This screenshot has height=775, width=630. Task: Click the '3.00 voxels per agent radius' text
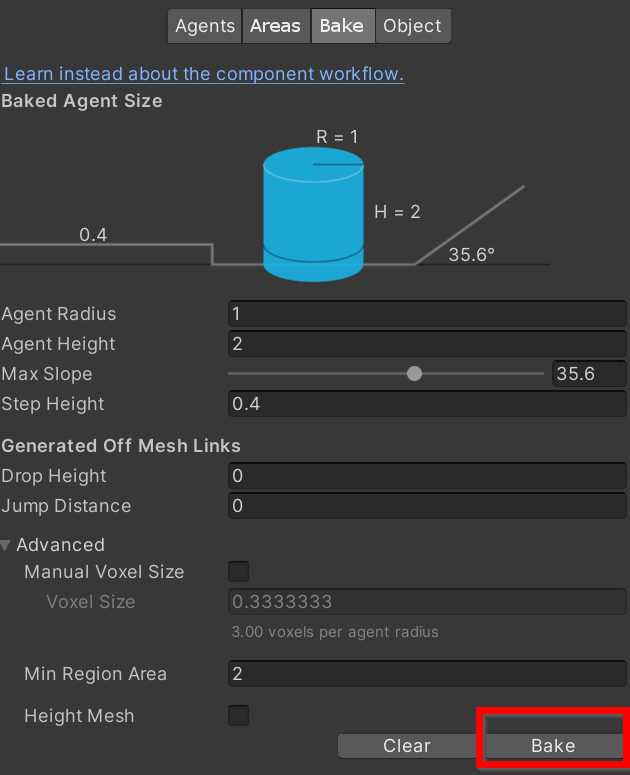335,632
